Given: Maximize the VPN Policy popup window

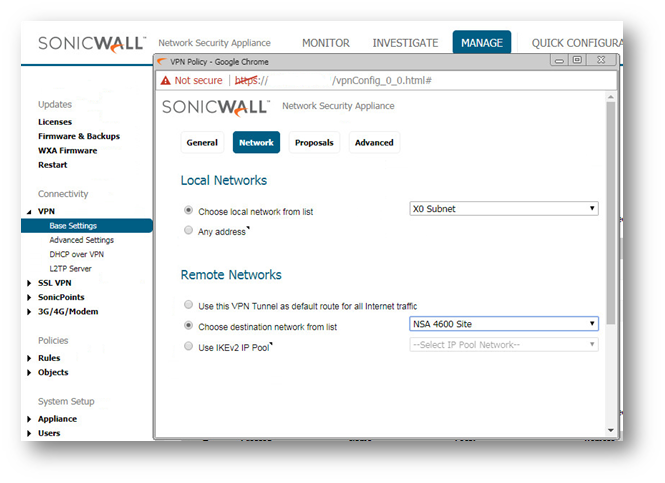Looking at the screenshot, I should pyautogui.click(x=577, y=60).
